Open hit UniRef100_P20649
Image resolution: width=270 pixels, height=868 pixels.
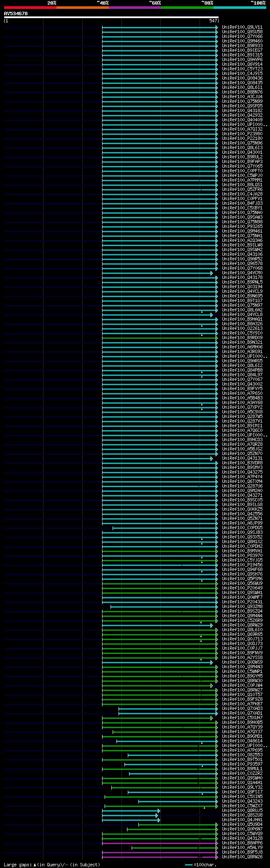click(x=242, y=588)
